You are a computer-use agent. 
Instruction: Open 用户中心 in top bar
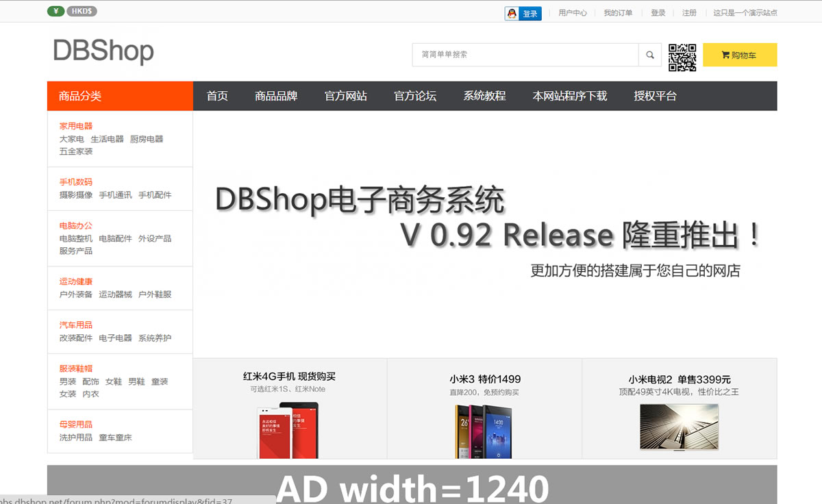pos(573,13)
